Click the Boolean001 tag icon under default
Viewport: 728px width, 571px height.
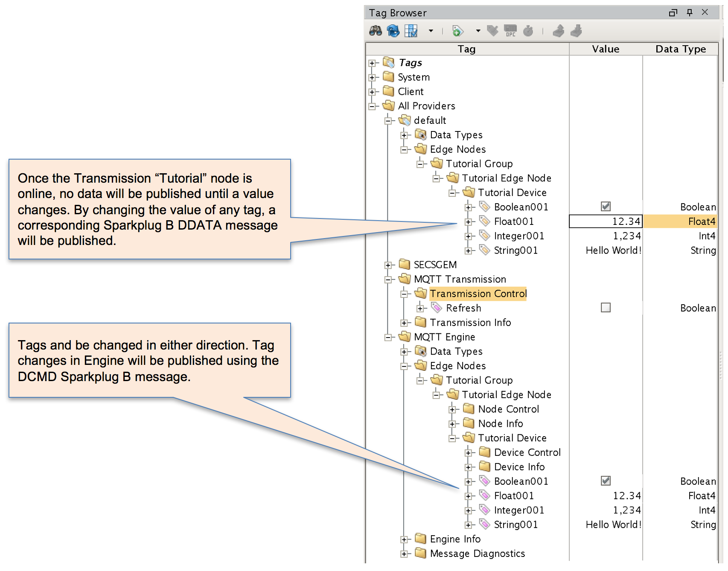pos(484,207)
